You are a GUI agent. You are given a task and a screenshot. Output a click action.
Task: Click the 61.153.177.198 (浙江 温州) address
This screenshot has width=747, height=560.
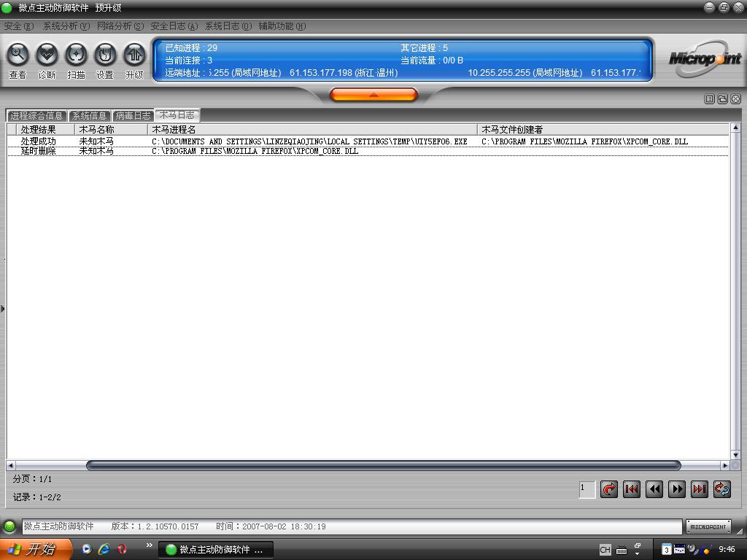pyautogui.click(x=344, y=73)
